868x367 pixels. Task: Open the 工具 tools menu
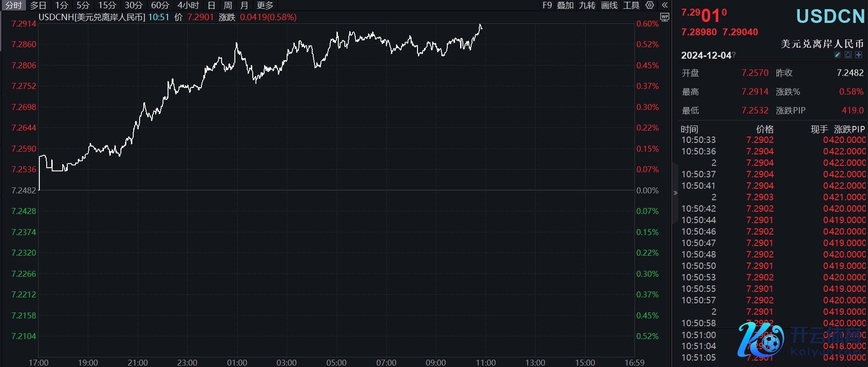[631, 5]
